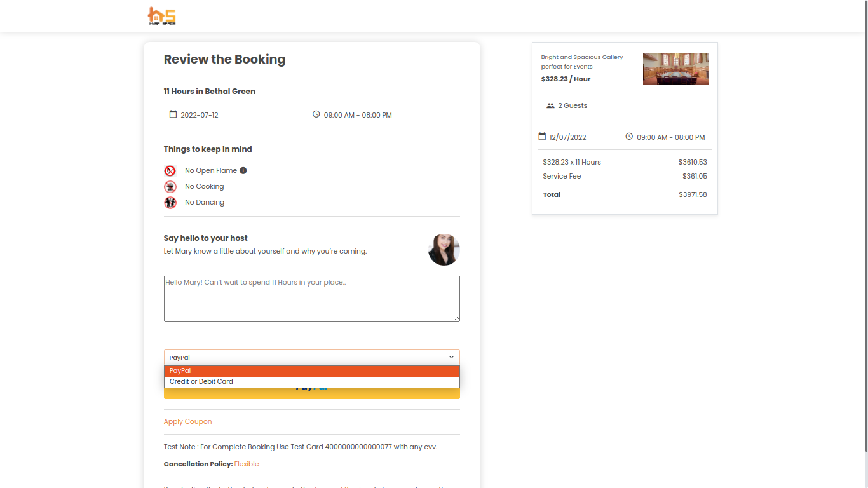
Task: Click the calendar icon beside 2022-07-12
Action: (x=173, y=114)
